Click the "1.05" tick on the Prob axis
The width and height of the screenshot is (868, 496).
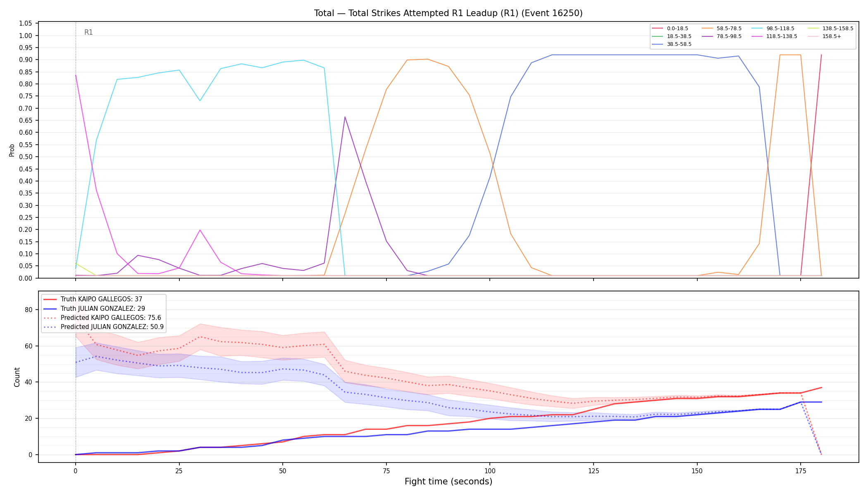pos(26,24)
